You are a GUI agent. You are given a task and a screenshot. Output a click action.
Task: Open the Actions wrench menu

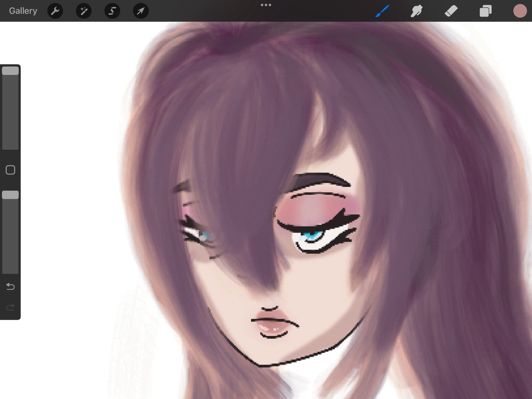click(55, 11)
